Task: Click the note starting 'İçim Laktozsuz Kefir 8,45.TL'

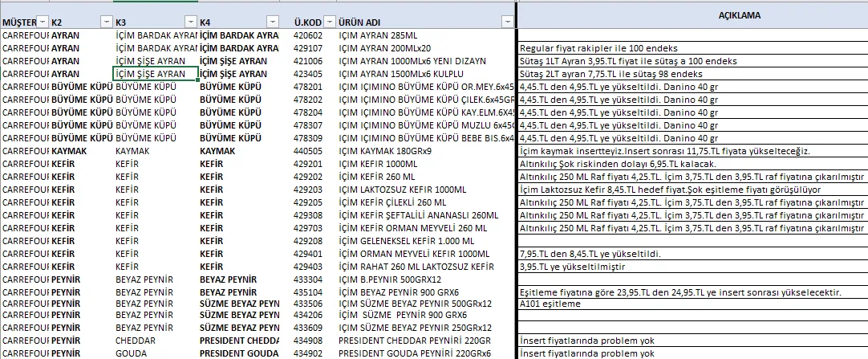Action: pos(671,190)
